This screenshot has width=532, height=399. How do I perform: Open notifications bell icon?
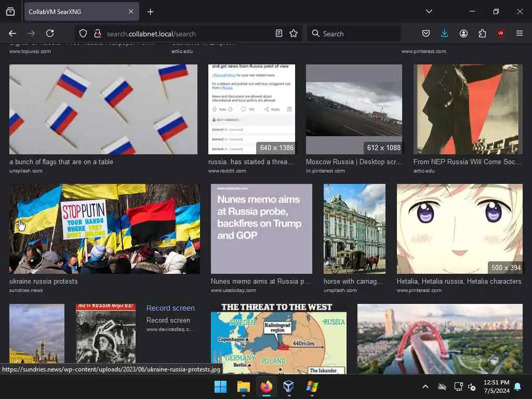tap(518, 387)
